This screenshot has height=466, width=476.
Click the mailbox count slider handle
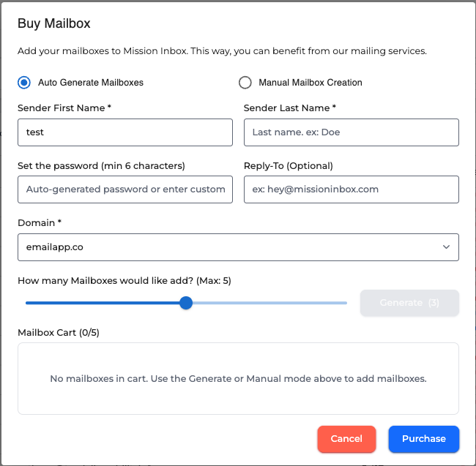pyautogui.click(x=186, y=302)
